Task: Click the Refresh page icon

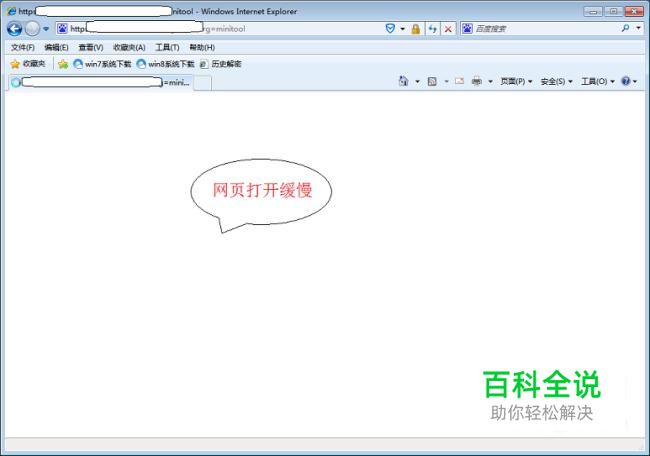Action: 432,29
